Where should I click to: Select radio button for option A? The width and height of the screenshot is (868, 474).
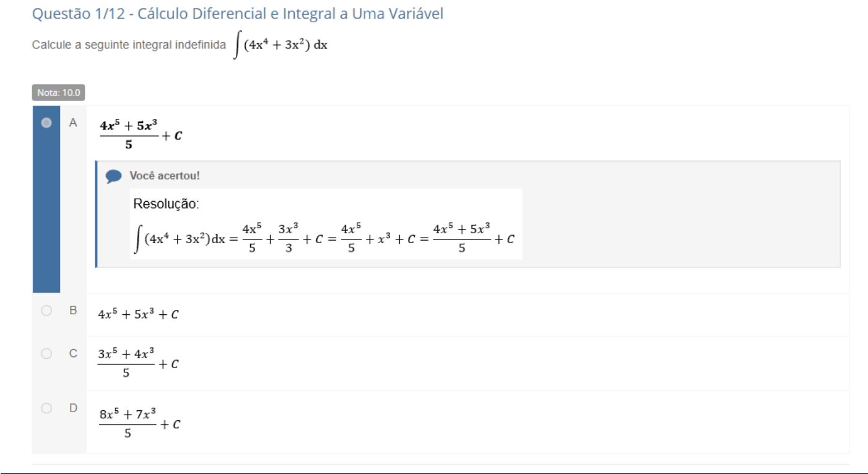click(46, 123)
